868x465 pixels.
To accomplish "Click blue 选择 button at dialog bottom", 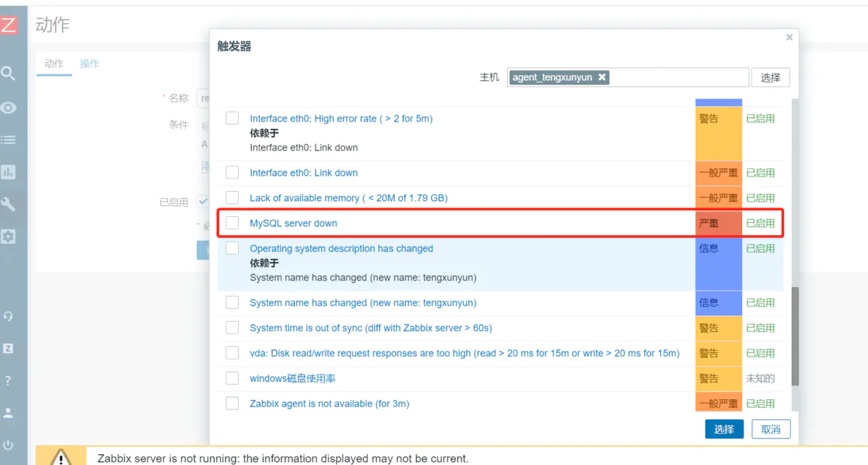I will coord(724,429).
